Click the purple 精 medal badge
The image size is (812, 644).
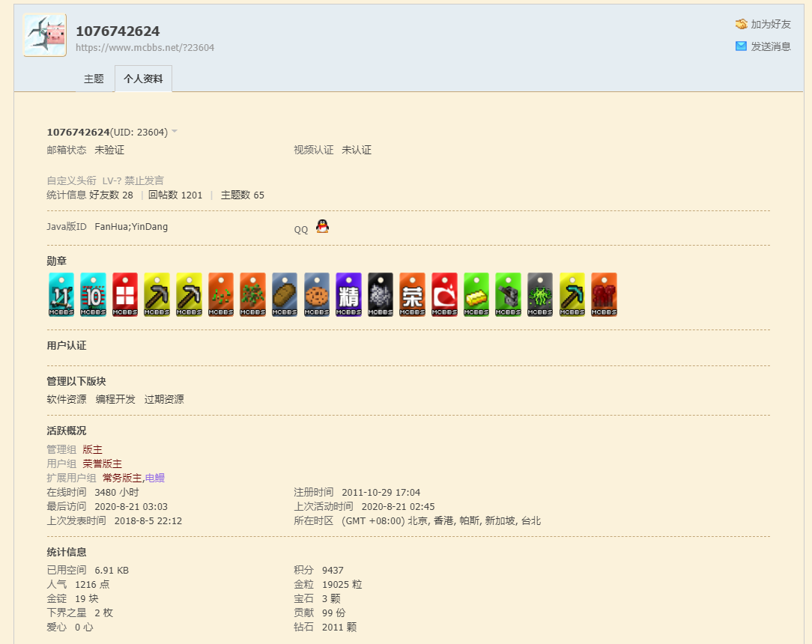349,294
